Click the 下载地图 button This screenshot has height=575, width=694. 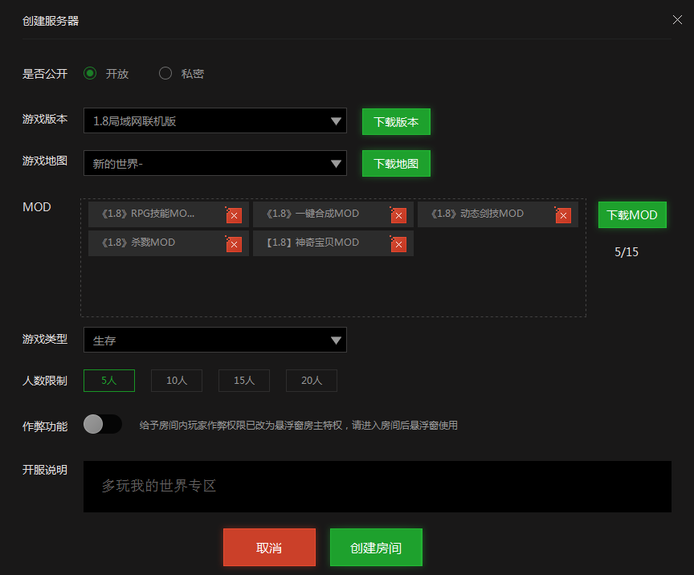click(396, 163)
